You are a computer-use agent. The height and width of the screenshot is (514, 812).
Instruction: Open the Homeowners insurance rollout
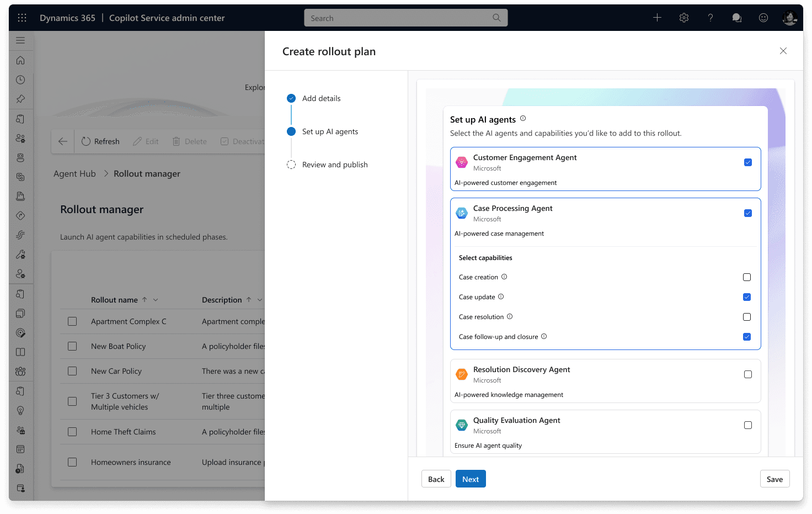[131, 462]
